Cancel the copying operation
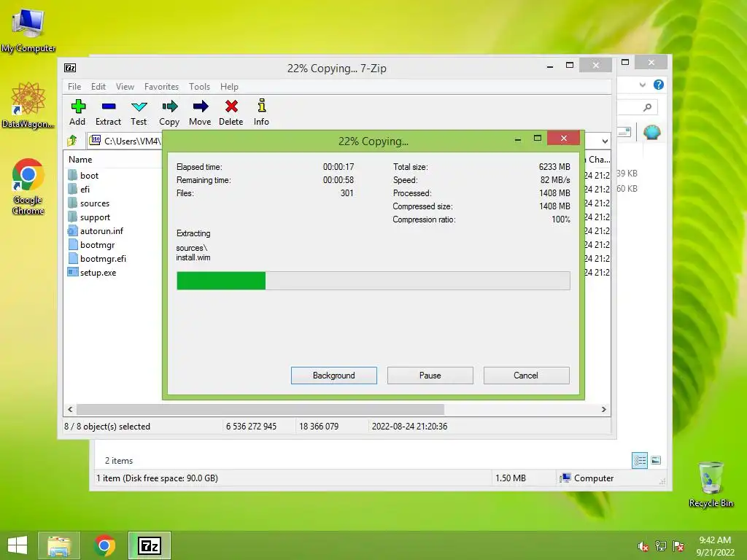The image size is (747, 560). pyautogui.click(x=527, y=376)
